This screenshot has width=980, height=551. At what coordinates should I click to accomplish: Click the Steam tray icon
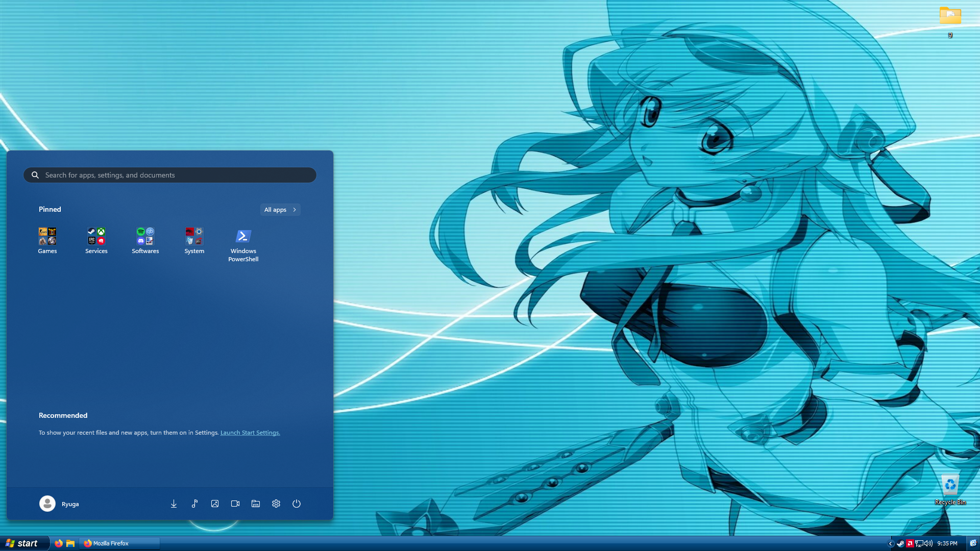click(x=900, y=544)
